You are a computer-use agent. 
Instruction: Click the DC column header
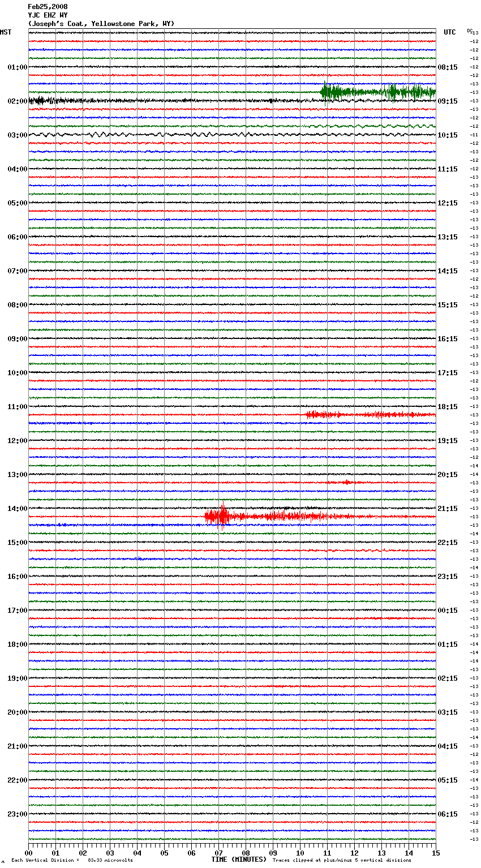click(469, 31)
